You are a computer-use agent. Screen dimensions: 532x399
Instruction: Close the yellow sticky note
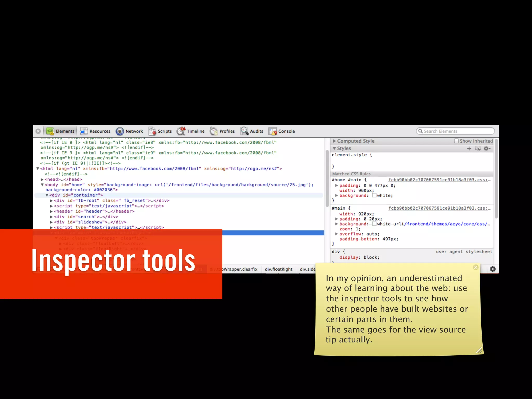(476, 267)
